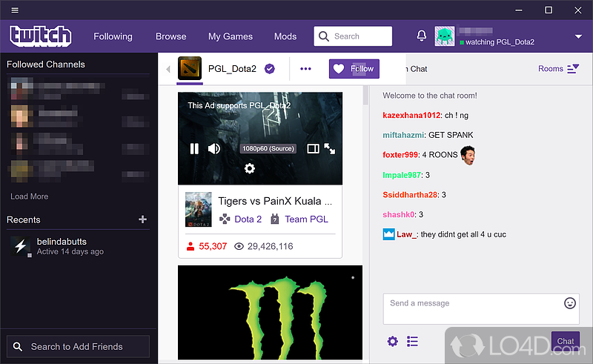Focus the Send a message box

481,308
